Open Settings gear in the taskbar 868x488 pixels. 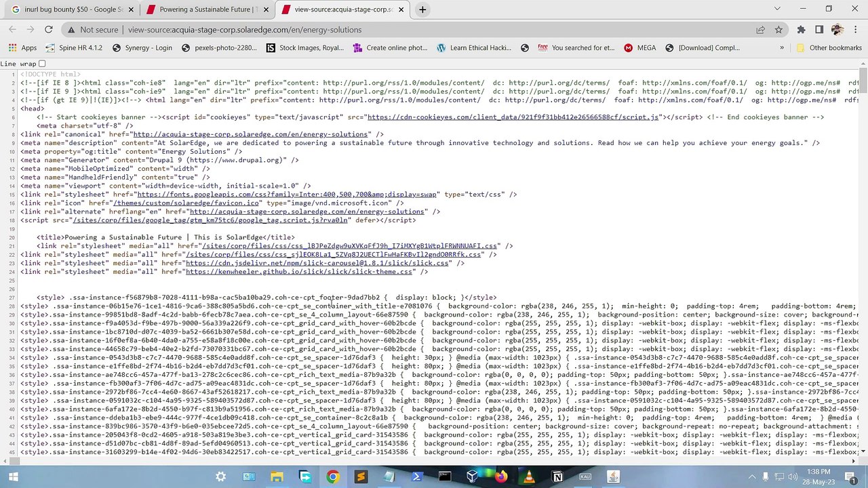coord(220,476)
